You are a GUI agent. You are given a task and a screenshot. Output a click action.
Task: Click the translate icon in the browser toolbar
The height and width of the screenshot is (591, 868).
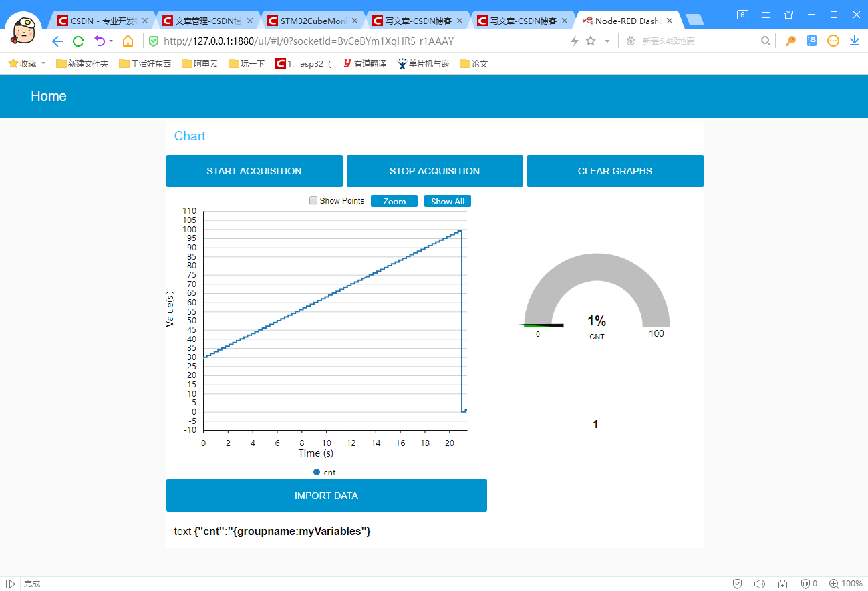coord(811,41)
